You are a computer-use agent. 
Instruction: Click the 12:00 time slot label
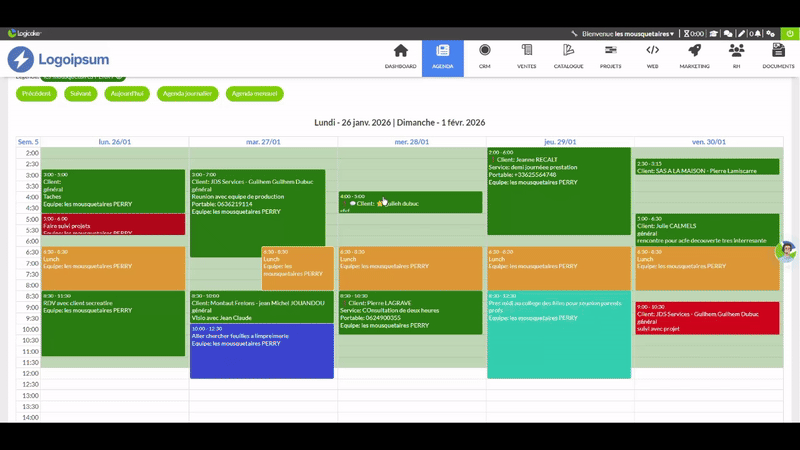point(31,373)
